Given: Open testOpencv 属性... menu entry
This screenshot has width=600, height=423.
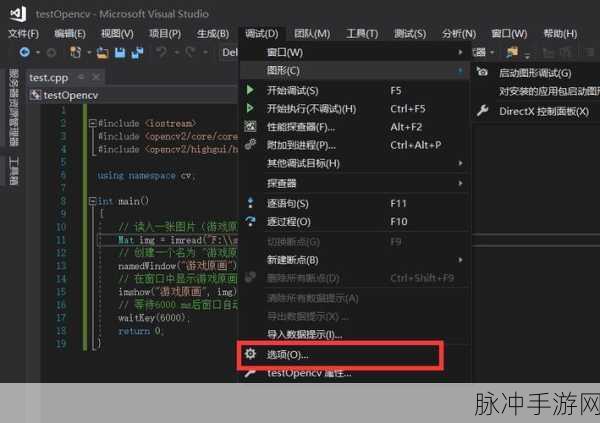Looking at the screenshot, I should [354, 373].
